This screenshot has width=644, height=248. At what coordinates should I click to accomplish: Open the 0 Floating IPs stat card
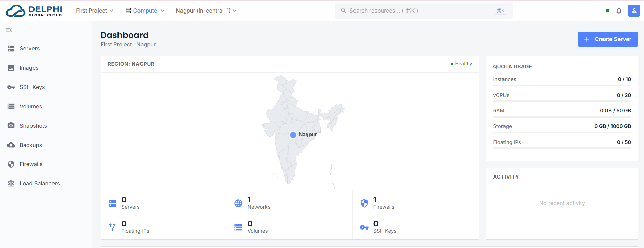(164, 227)
